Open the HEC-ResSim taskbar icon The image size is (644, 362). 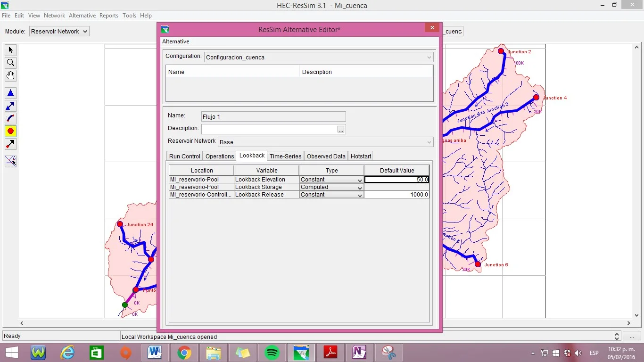pos(301,353)
